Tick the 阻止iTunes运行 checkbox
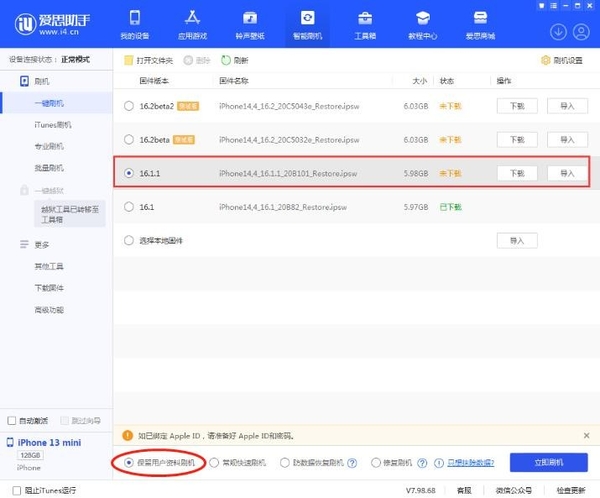Screen dimensions: 600x498 point(9,490)
